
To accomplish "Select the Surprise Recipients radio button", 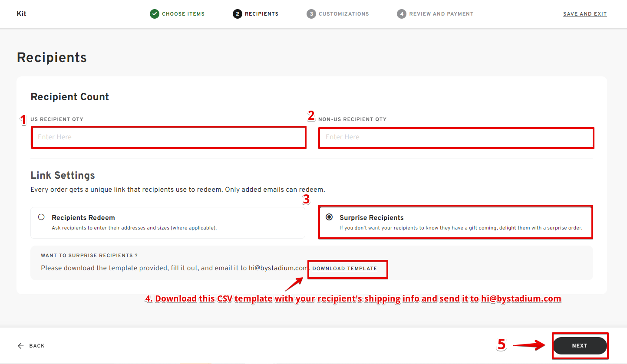I will click(329, 217).
